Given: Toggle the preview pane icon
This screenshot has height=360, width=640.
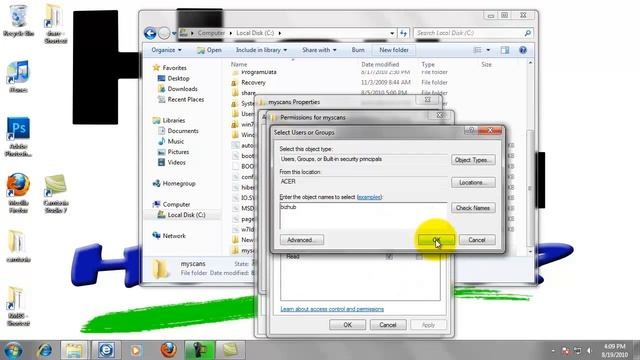Looking at the screenshot, I should pos(505,50).
